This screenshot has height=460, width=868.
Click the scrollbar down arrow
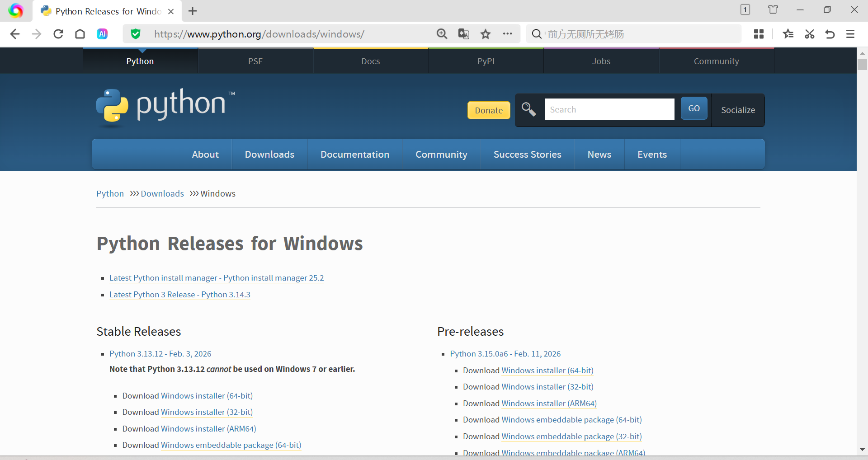click(x=862, y=450)
